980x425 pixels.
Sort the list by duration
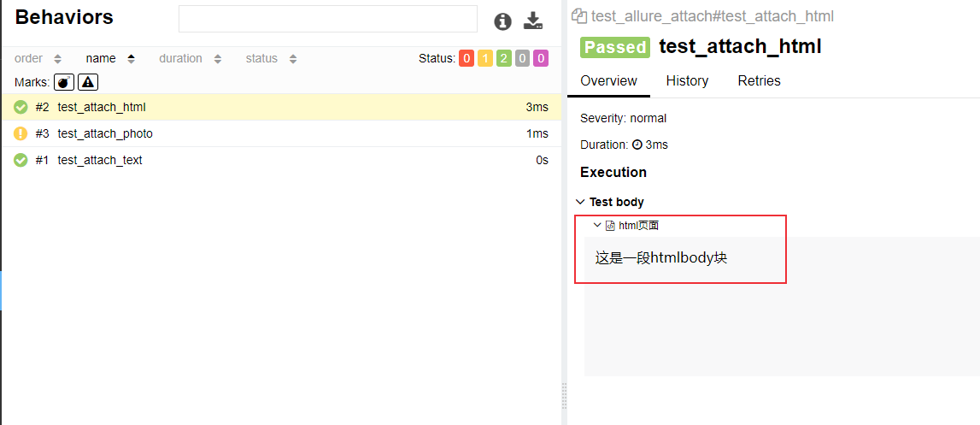[x=190, y=59]
